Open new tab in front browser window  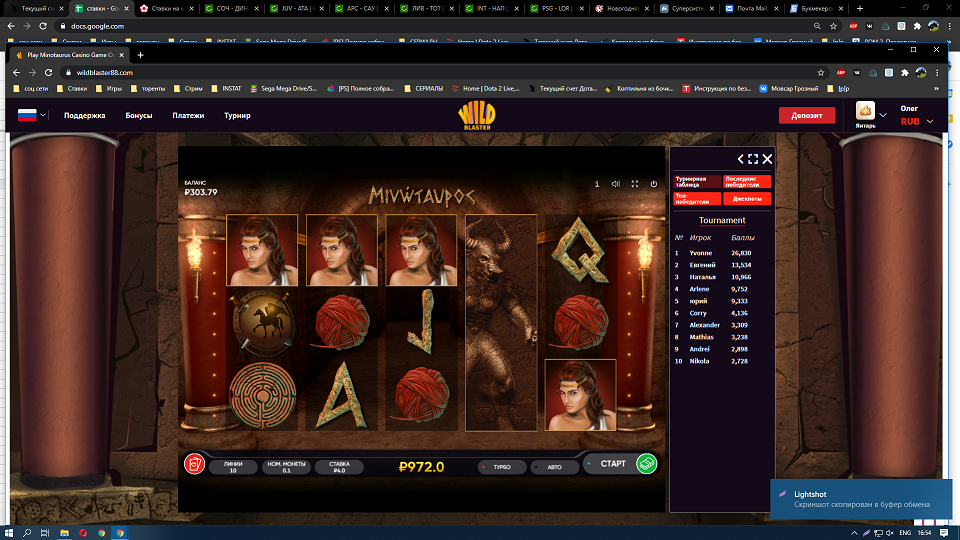click(140, 55)
